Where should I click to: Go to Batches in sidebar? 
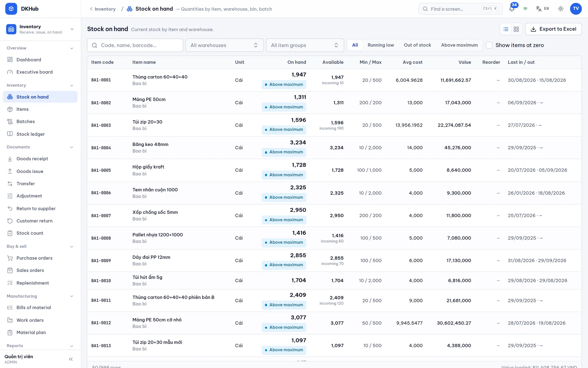(x=40, y=121)
